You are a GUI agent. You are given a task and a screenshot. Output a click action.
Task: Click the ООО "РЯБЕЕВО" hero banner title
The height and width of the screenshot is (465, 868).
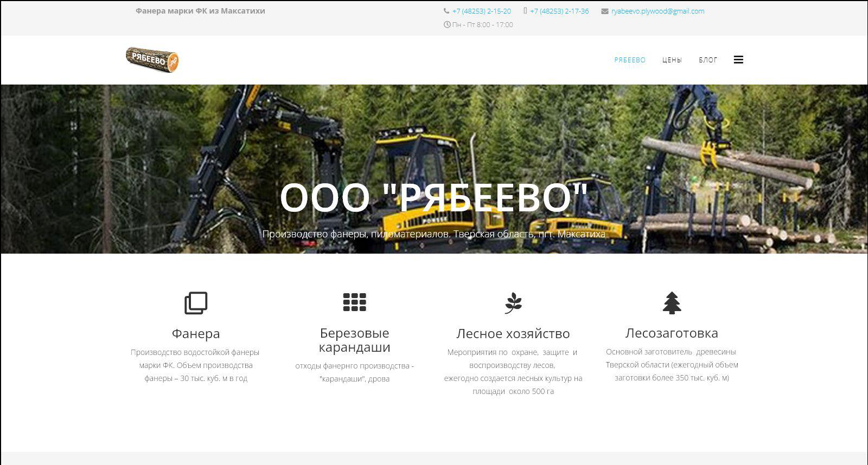(x=433, y=197)
